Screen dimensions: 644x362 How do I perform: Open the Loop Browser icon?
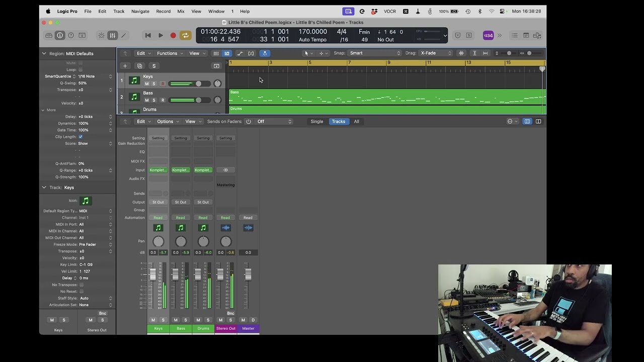pyautogui.click(x=537, y=35)
